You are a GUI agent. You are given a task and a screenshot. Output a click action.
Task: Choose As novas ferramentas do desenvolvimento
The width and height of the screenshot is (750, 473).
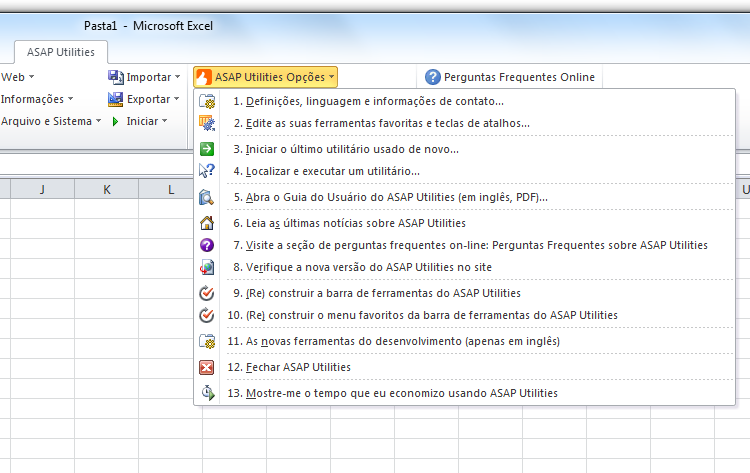click(x=464, y=341)
